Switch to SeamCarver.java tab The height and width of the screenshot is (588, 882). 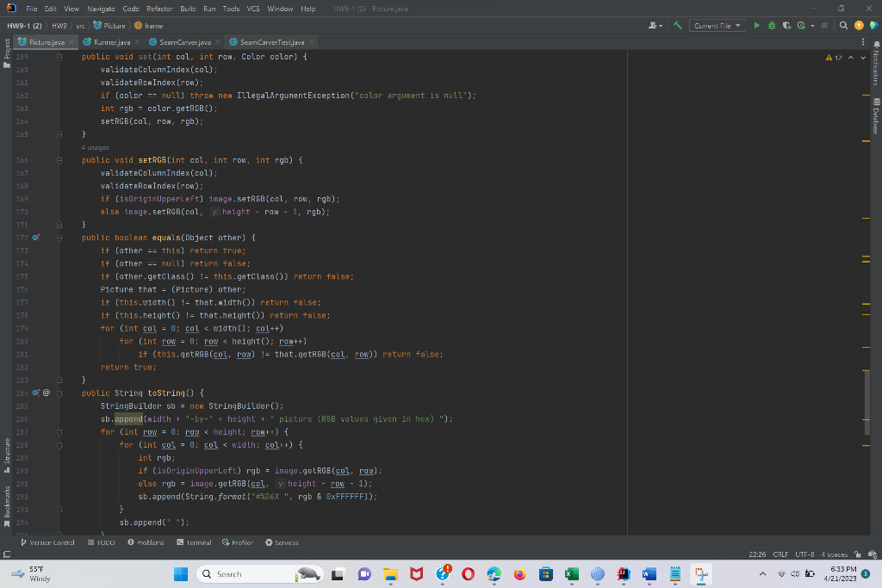tap(185, 42)
